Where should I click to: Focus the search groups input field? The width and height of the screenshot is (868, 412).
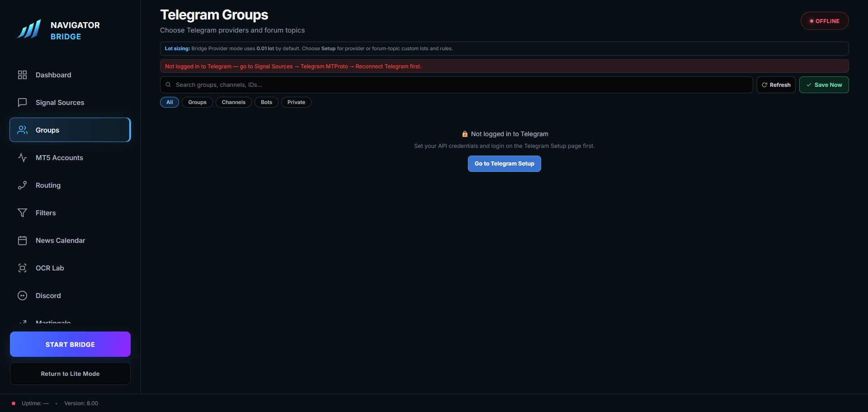457,85
